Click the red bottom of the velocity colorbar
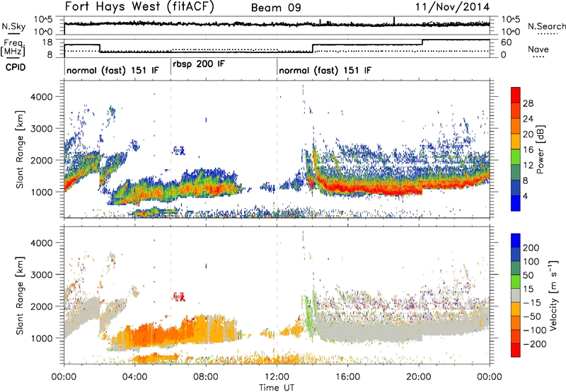Image resolution: width=566 pixels, height=392 pixels. click(516, 350)
